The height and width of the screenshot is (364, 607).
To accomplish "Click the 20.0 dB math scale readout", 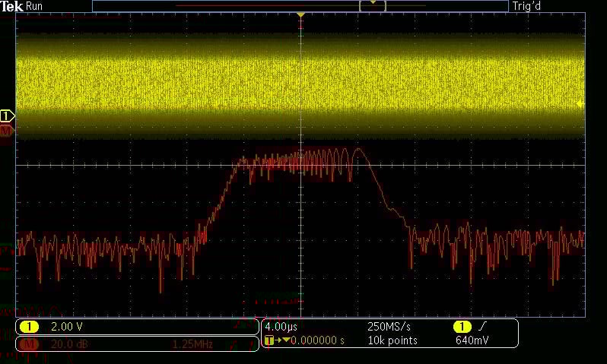I will 67,344.
